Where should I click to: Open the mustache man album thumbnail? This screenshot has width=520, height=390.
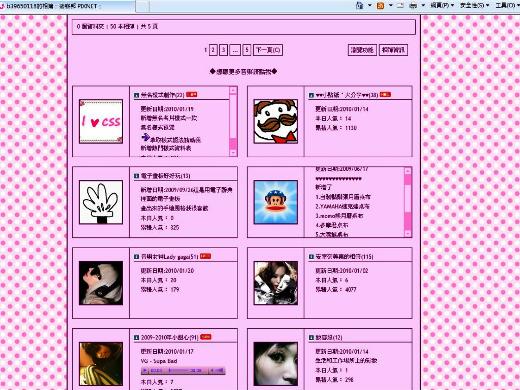pos(276,121)
